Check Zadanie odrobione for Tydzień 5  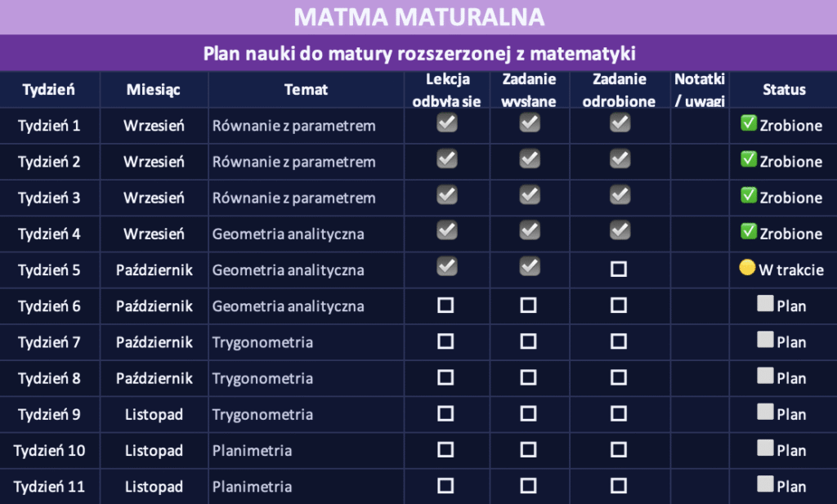[x=619, y=270]
